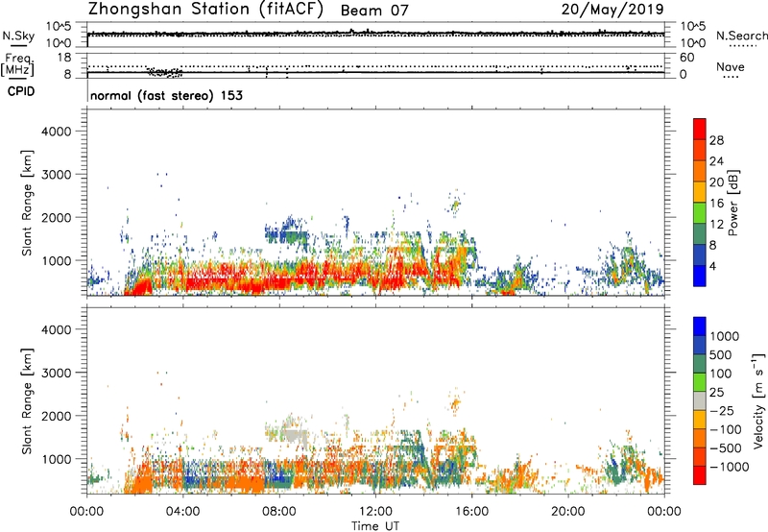Select the "Beam 07" label in the header
The height and width of the screenshot is (532, 768).
point(374,11)
